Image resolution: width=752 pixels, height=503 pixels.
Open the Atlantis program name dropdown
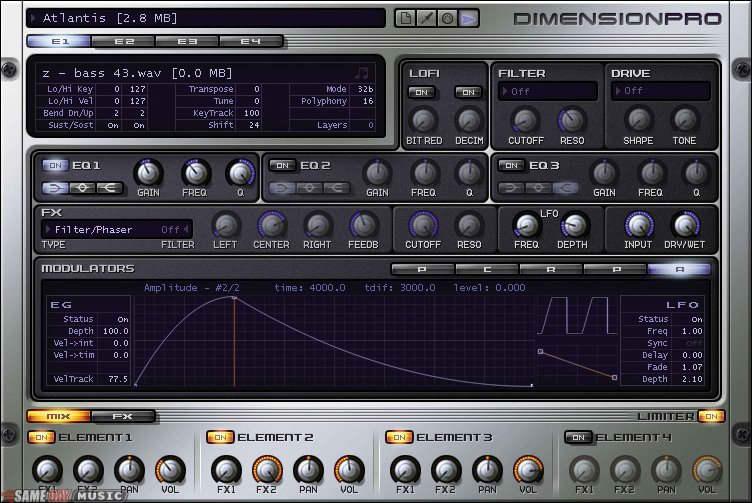click(206, 18)
